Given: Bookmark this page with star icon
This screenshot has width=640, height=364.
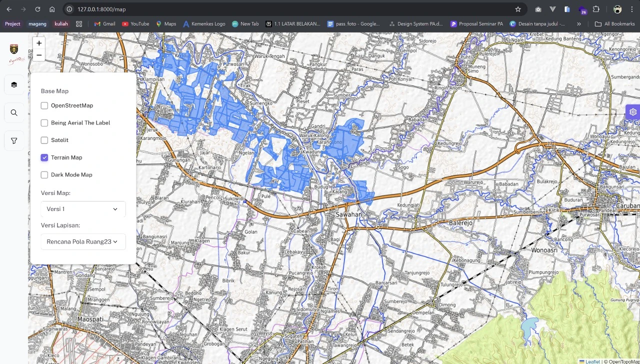Looking at the screenshot, I should [x=518, y=9].
